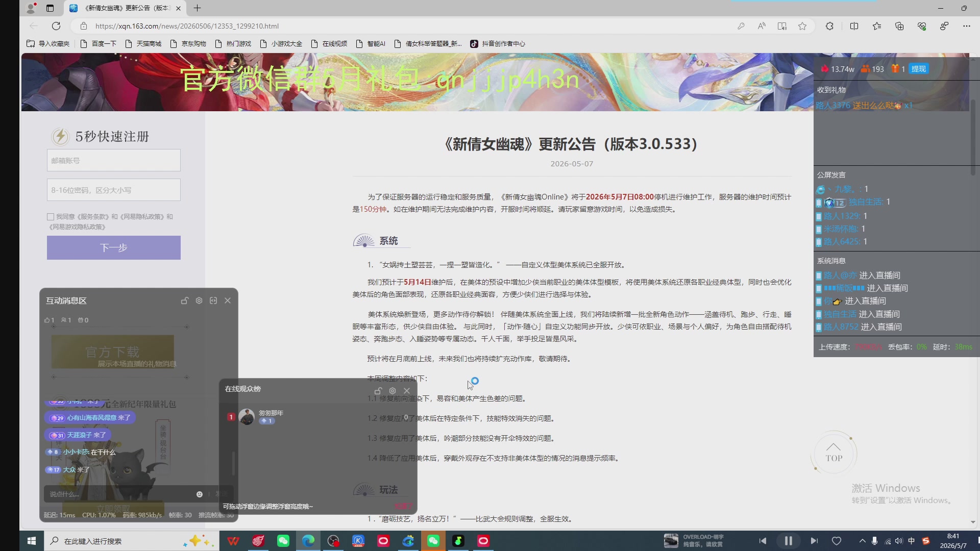
Task: Open Windows Start menu
Action: point(31,541)
